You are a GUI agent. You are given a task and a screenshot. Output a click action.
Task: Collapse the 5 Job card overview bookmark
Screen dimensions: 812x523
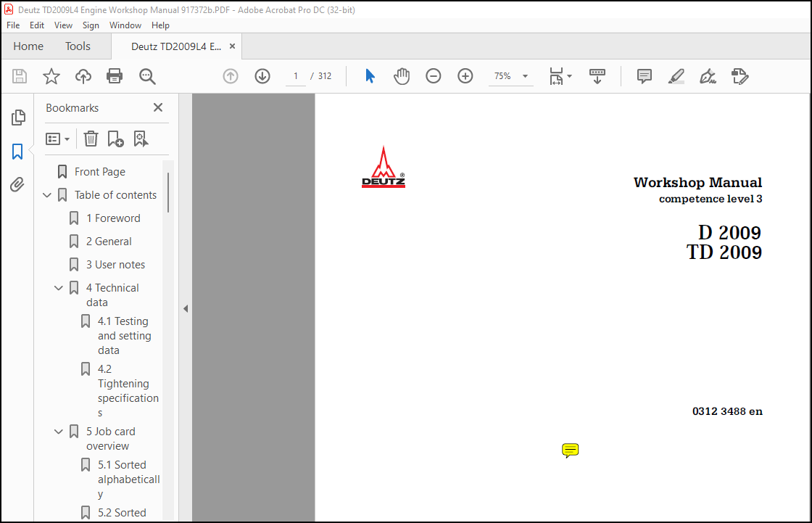point(59,432)
